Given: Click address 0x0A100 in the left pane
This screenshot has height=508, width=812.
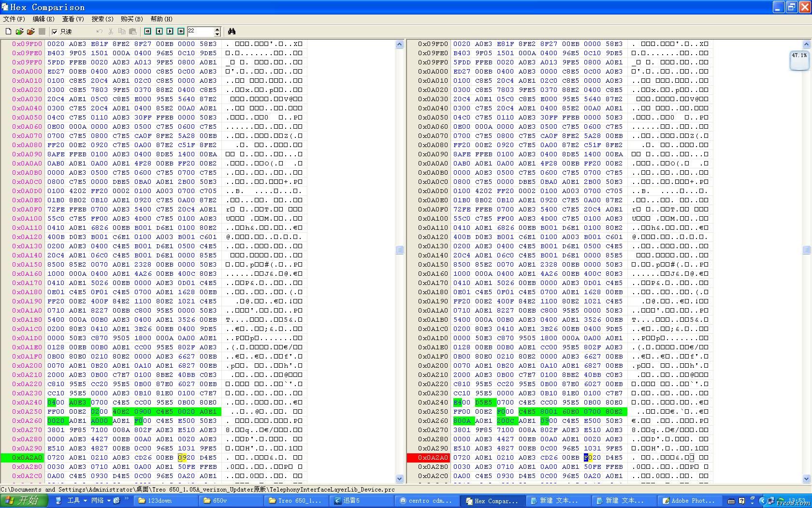Looking at the screenshot, I should tap(27, 219).
